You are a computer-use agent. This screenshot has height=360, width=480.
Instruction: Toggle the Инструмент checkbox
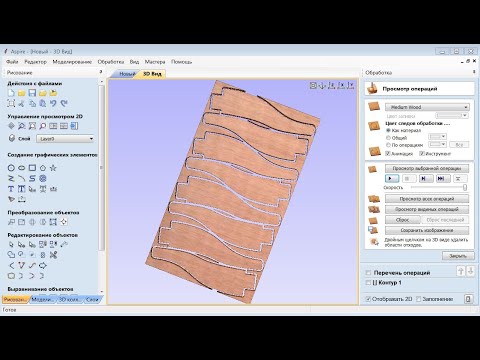(422, 154)
